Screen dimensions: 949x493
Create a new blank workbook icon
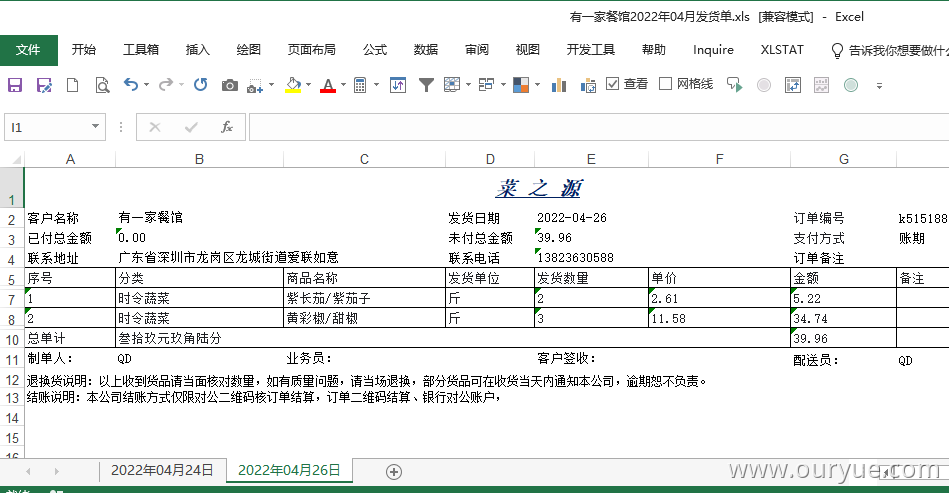pos(72,85)
